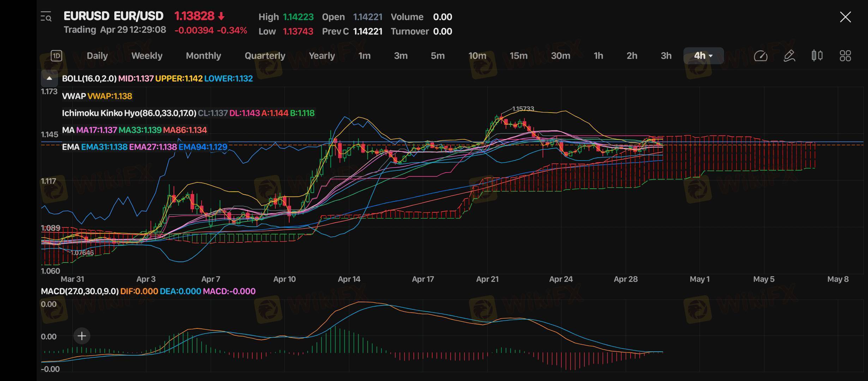Open candlestick chart style icon
The width and height of the screenshot is (868, 381).
[817, 56]
